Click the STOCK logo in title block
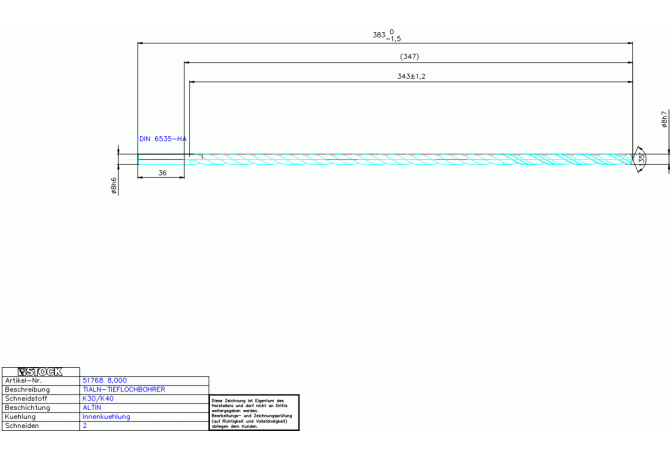Screen dimensions: 670x460 40,371
